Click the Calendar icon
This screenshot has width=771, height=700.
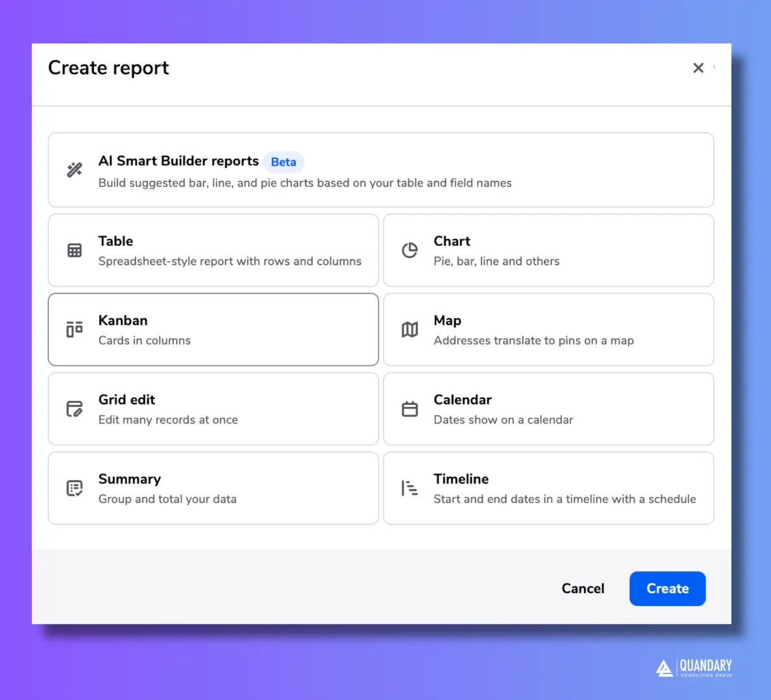pyautogui.click(x=410, y=409)
